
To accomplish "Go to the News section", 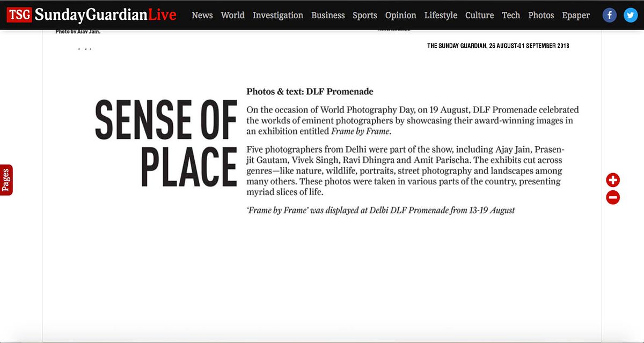I will [x=202, y=15].
